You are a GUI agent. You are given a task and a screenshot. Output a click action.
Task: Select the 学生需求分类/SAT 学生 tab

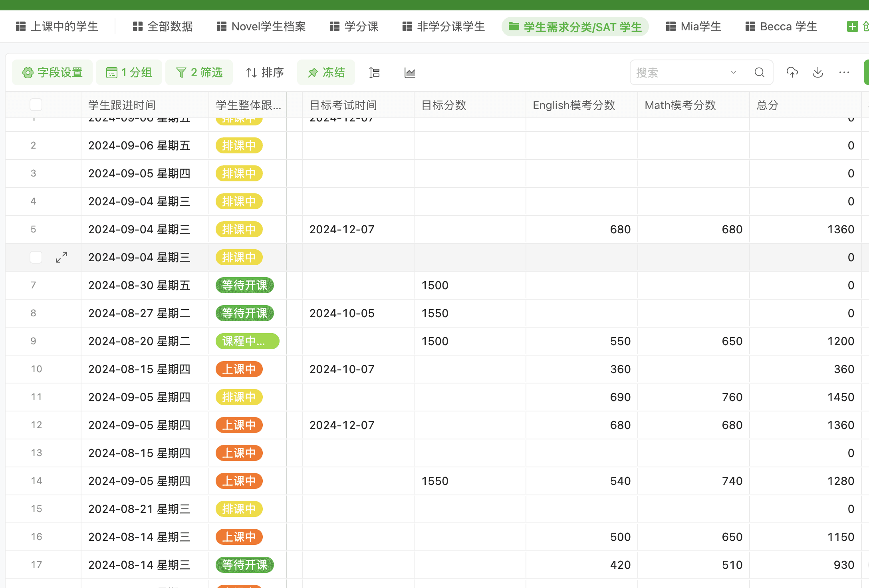click(575, 27)
